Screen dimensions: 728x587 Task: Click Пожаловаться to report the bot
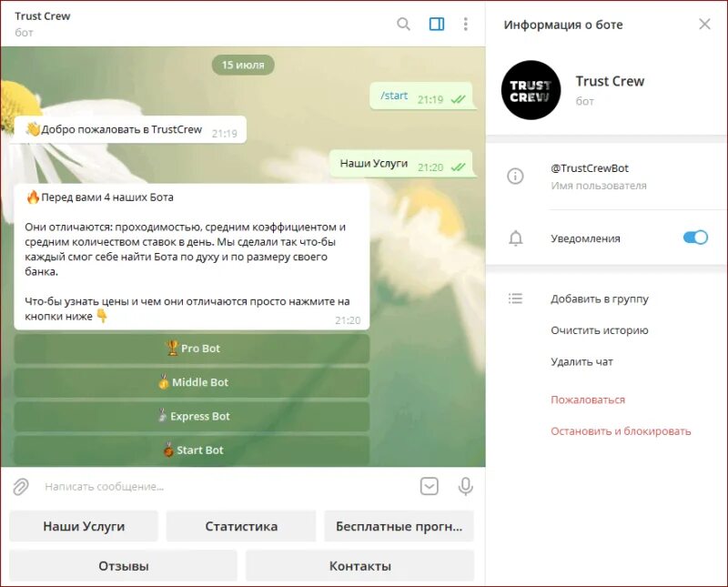click(588, 400)
